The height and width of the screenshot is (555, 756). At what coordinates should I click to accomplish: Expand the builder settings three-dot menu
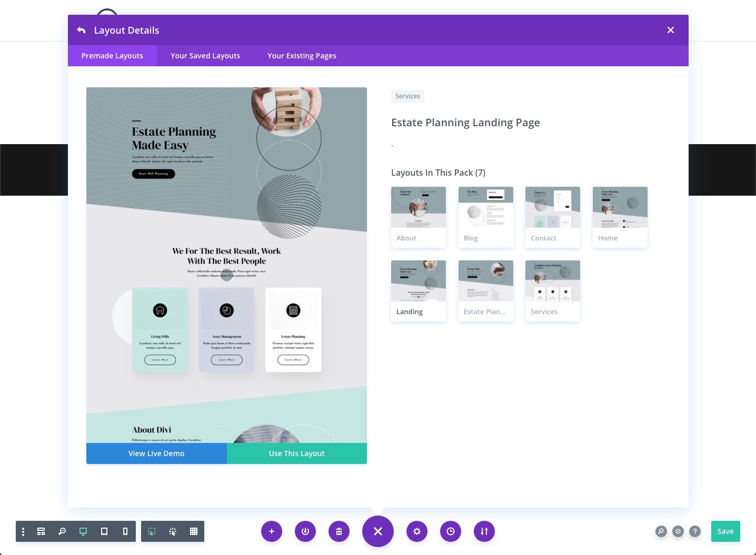(x=23, y=531)
